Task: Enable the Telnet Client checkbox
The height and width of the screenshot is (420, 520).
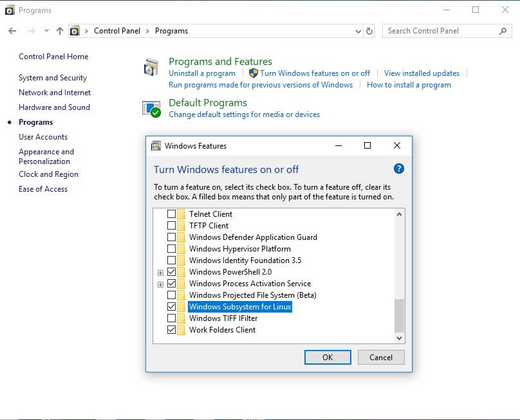Action: pyautogui.click(x=171, y=214)
